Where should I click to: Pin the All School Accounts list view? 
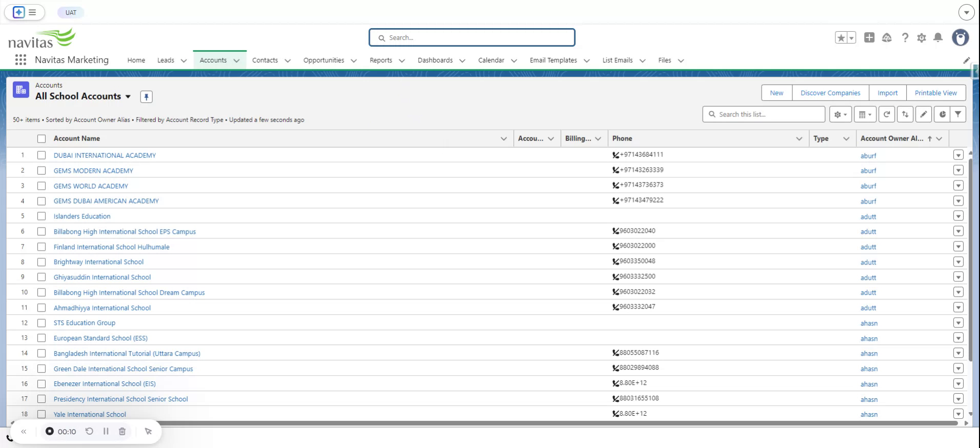click(146, 96)
